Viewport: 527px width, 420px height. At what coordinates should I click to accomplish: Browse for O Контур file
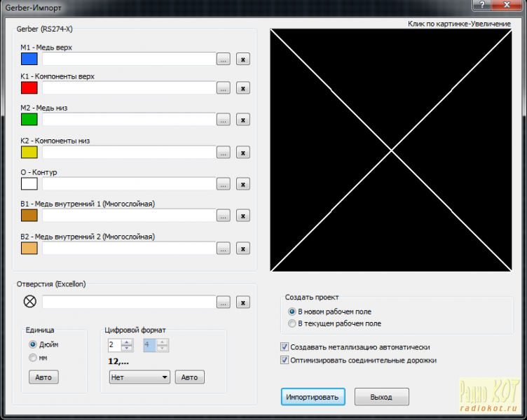223,184
